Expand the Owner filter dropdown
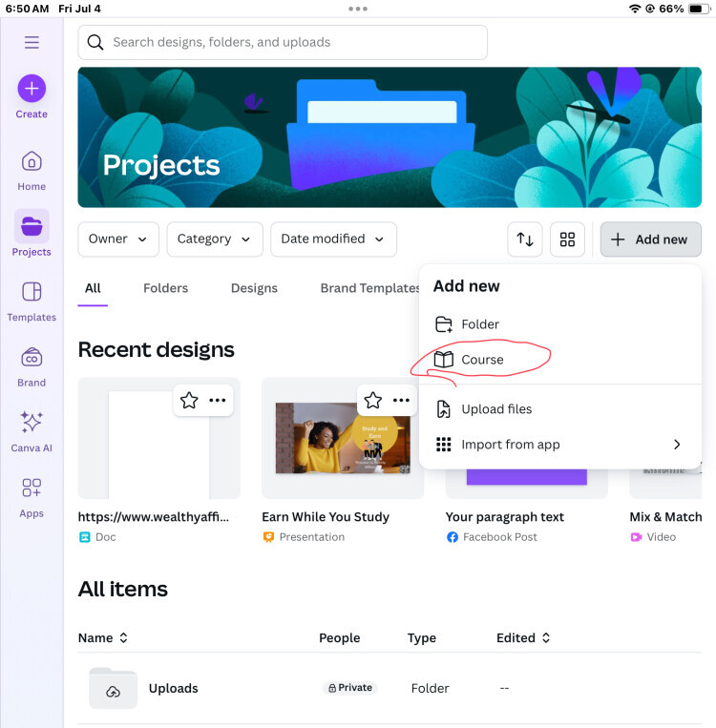Image resolution: width=716 pixels, height=728 pixels. [x=117, y=239]
